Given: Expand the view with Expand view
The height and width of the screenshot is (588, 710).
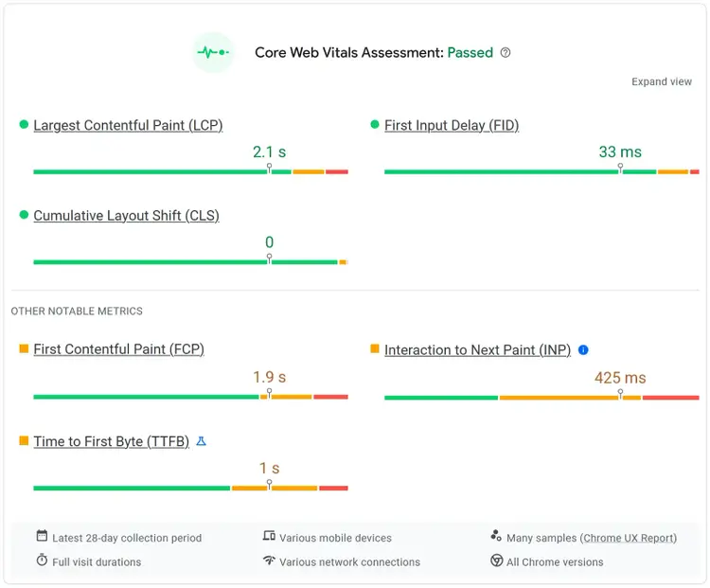Looking at the screenshot, I should 662,81.
